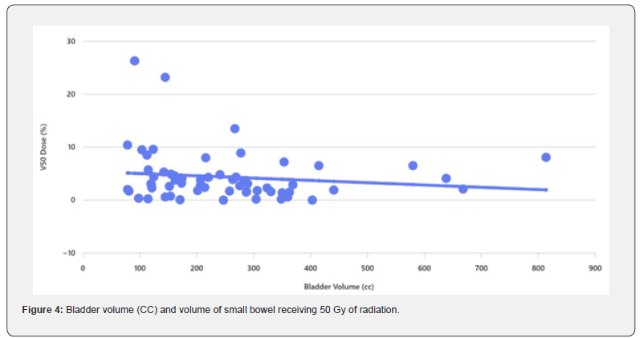Image resolution: width=644 pixels, height=338 pixels.
Task: Click the x-axis tick label 900
Action: [x=594, y=268]
